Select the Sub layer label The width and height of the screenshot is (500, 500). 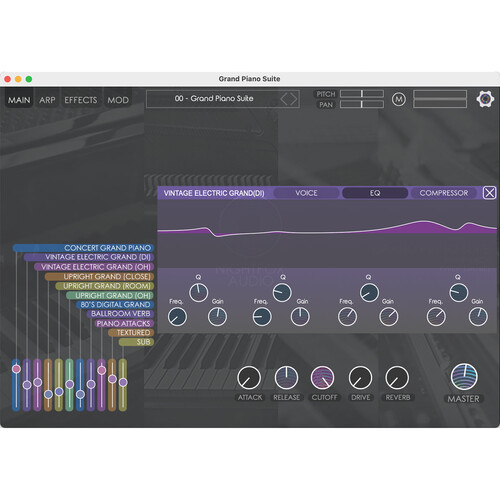136,342
